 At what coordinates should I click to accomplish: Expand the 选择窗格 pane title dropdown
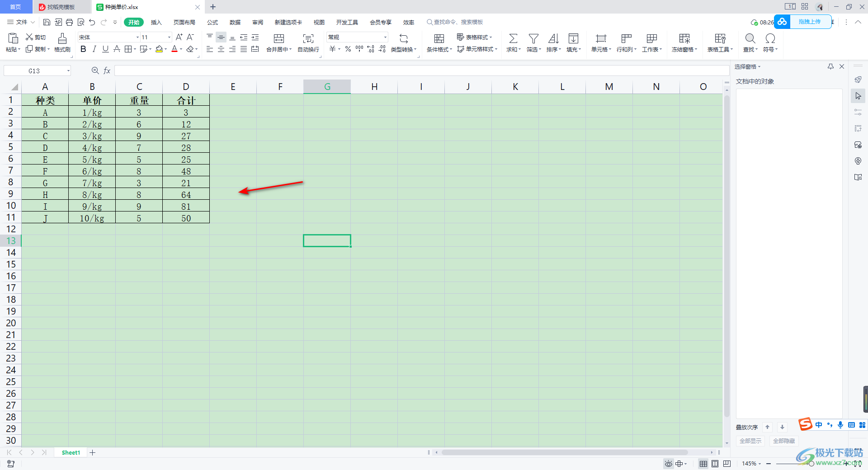point(759,67)
